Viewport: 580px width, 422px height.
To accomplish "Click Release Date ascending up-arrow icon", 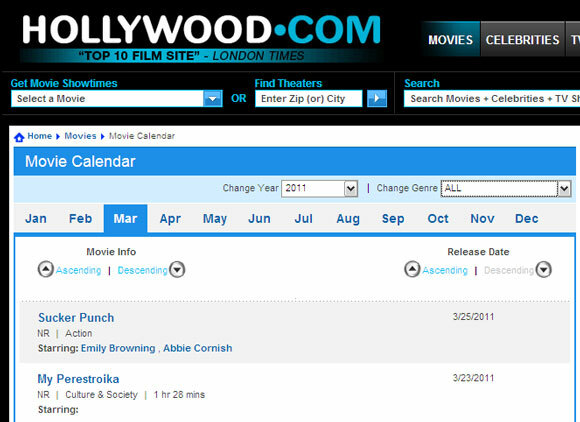I will 412,269.
